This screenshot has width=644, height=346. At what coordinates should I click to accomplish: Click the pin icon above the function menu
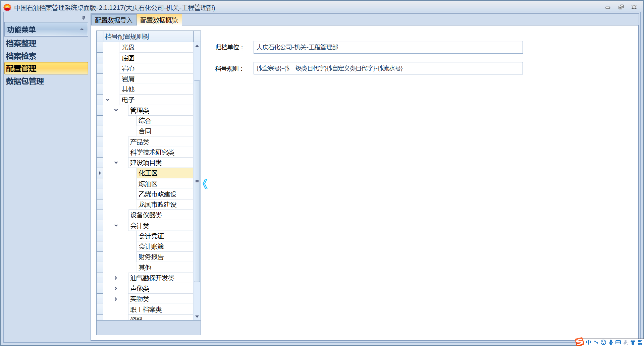click(x=84, y=18)
